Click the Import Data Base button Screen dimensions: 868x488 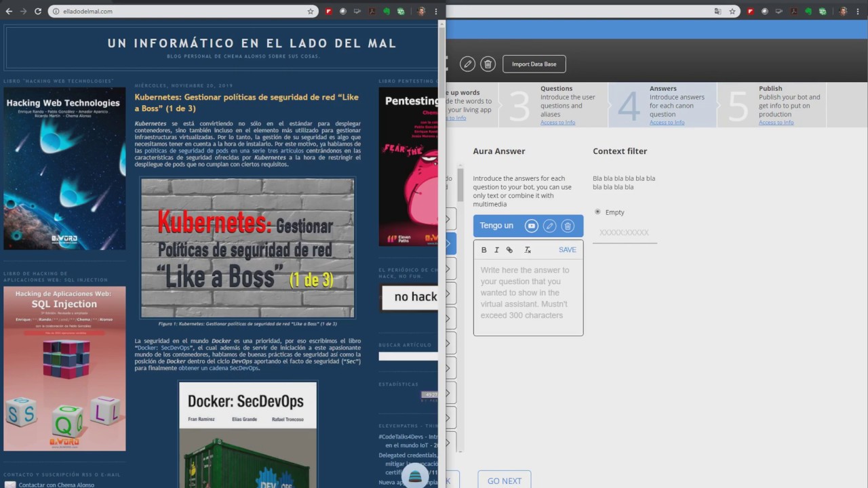534,64
